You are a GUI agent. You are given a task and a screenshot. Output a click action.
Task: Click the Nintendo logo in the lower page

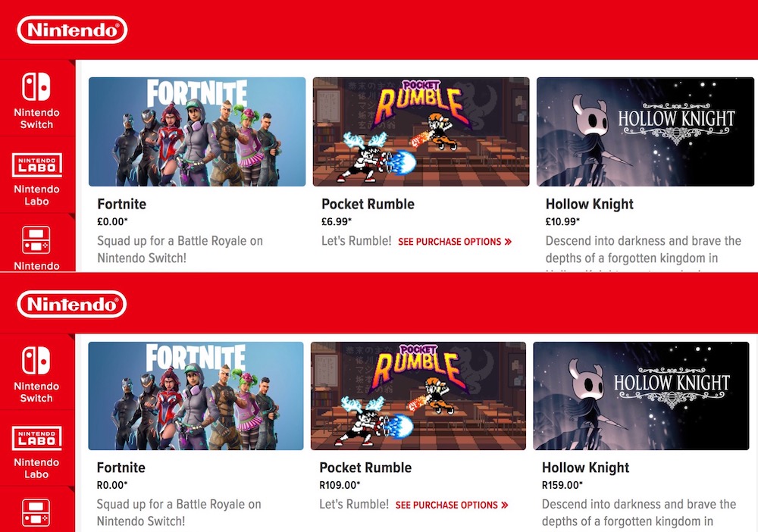point(72,304)
